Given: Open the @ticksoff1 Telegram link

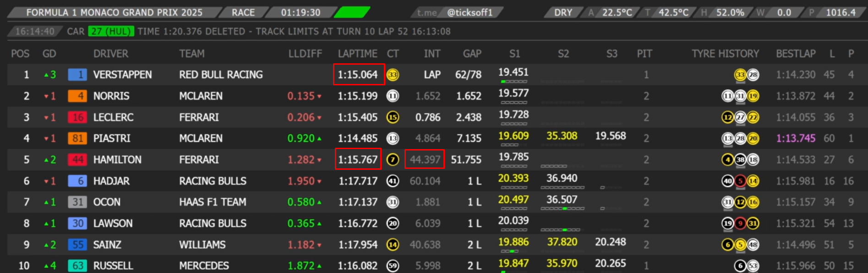Looking at the screenshot, I should pos(469,12).
